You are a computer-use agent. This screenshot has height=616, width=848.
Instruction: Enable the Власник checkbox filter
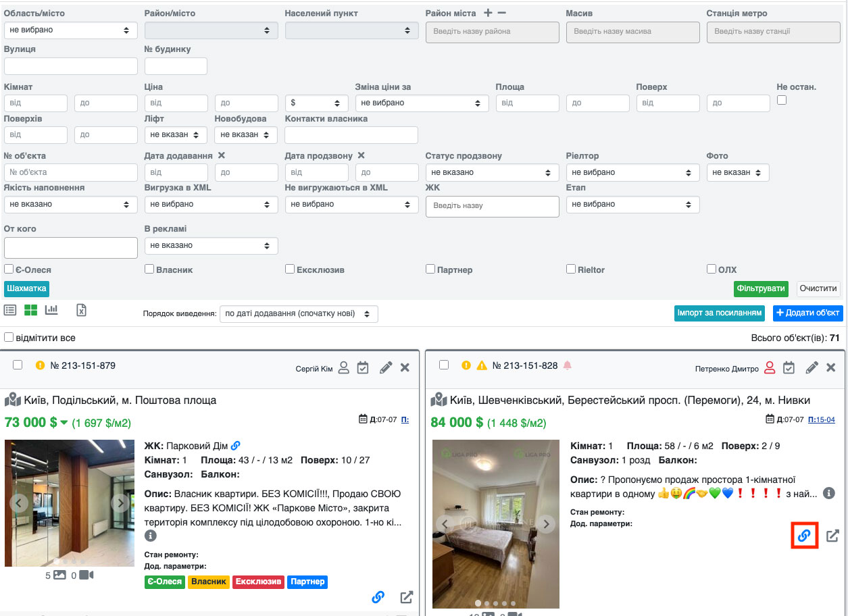(149, 269)
